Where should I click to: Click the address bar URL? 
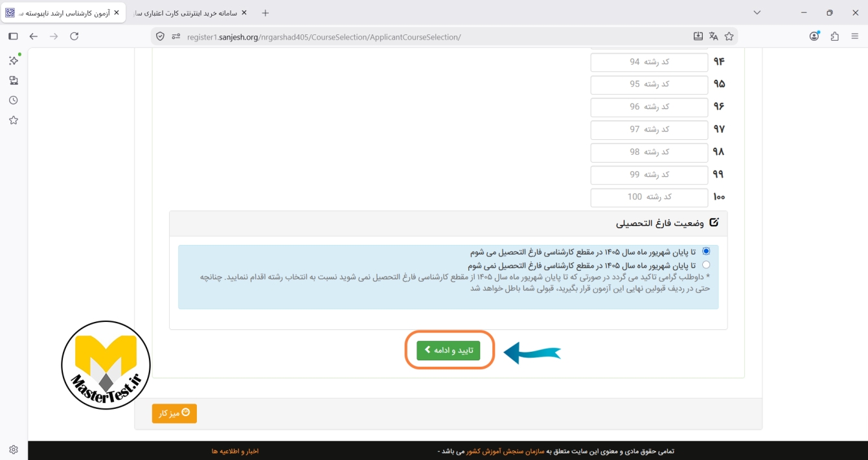324,37
